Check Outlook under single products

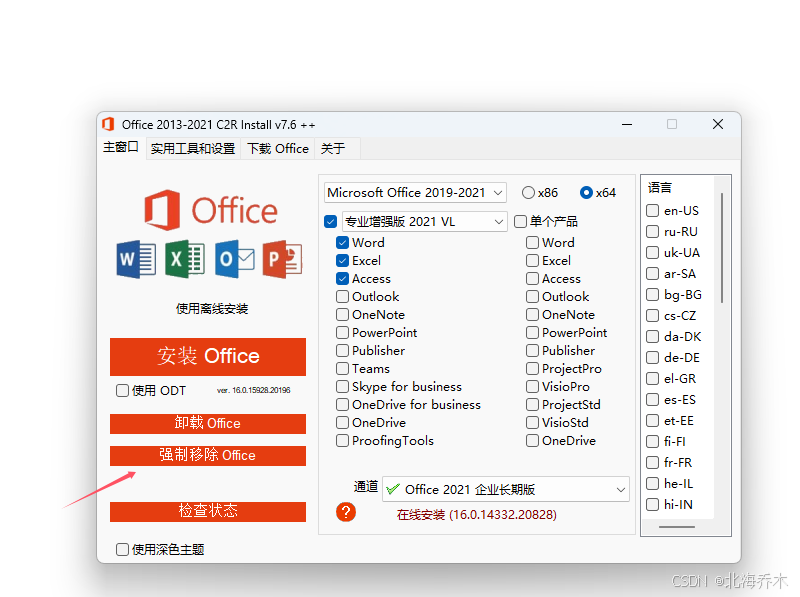click(x=532, y=296)
